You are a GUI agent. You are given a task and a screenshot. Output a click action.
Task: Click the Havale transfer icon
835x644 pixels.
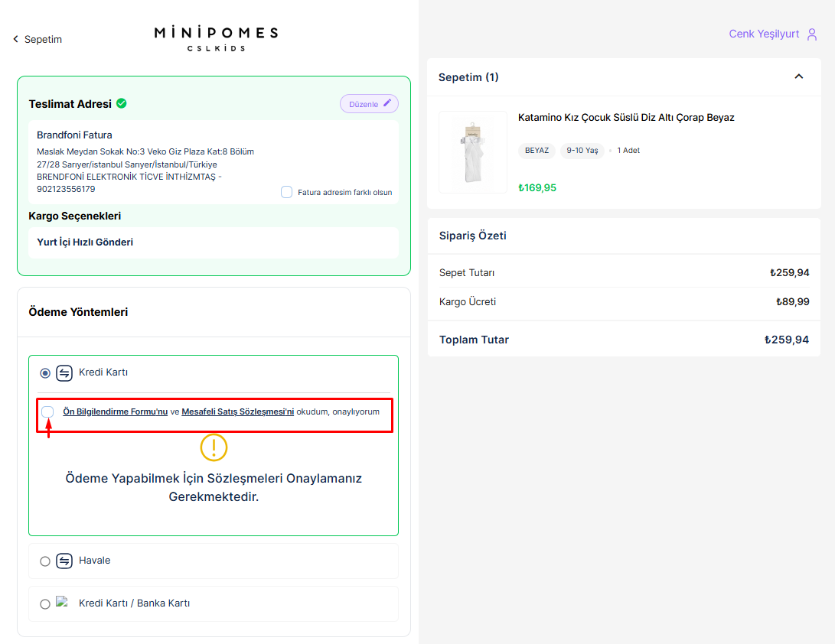pyautogui.click(x=64, y=561)
